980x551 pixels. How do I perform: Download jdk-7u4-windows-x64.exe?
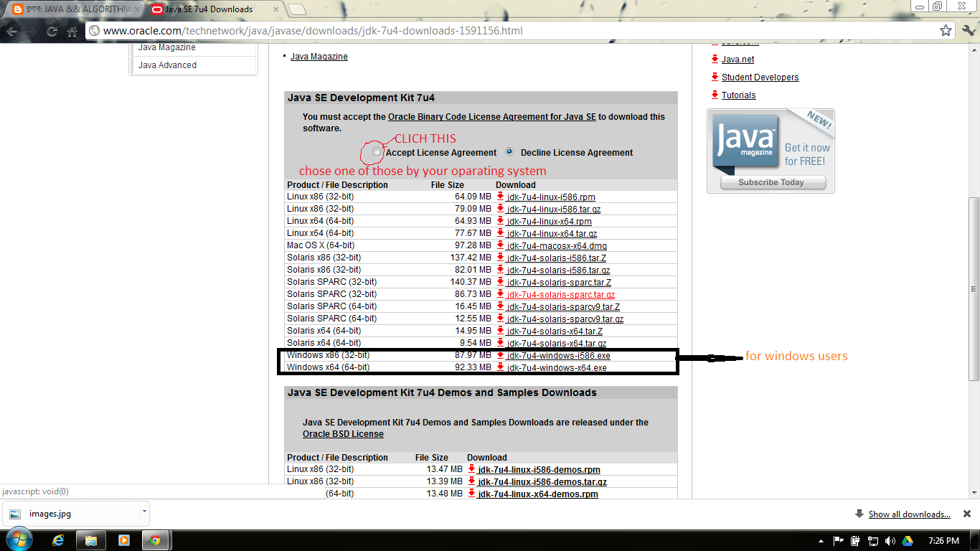(557, 367)
